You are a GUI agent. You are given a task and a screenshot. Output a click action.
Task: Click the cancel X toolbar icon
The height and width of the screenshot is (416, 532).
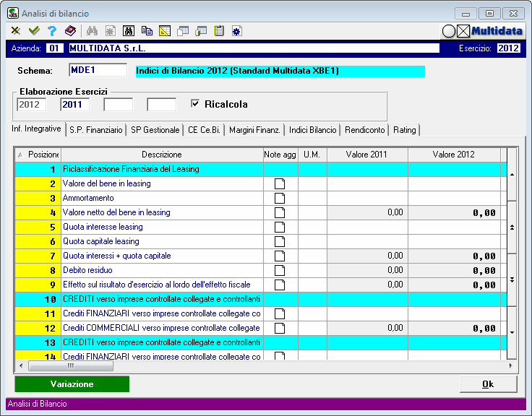coord(16,31)
